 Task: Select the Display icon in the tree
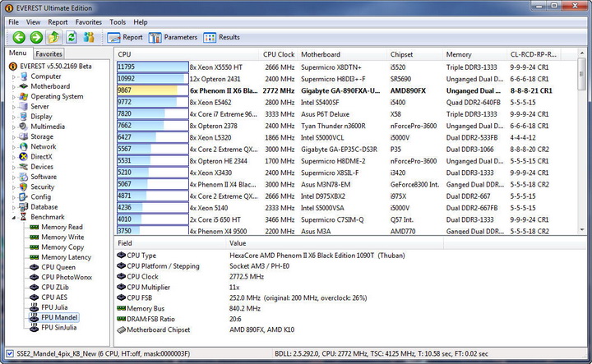(x=24, y=116)
